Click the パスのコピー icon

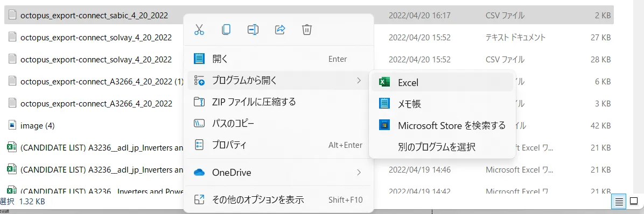[x=199, y=123]
